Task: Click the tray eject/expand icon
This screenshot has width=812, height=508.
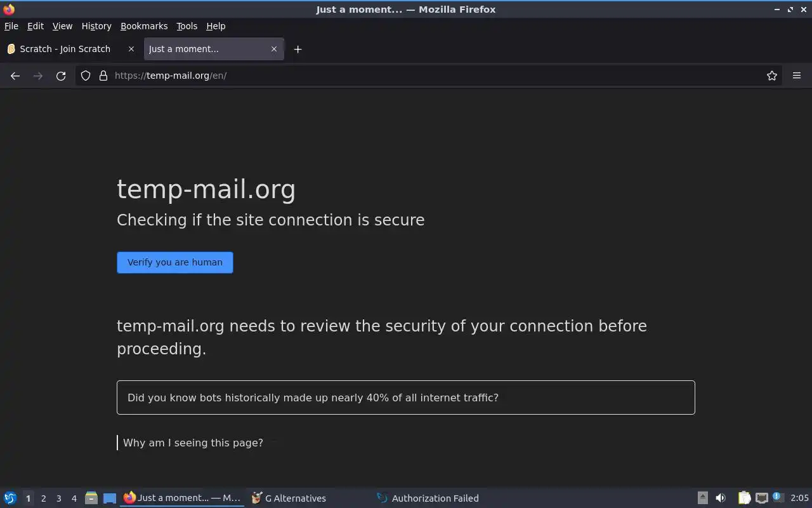Action: point(703,498)
